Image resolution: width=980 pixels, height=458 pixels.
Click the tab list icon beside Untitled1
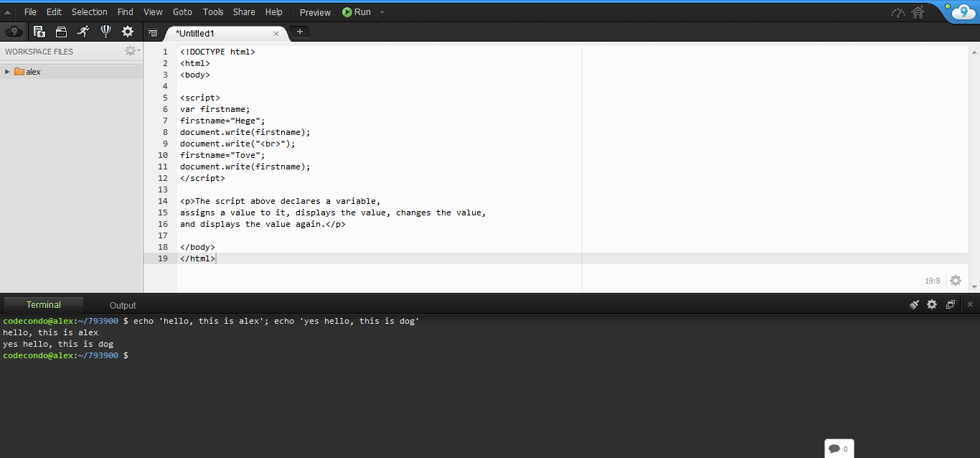tap(153, 32)
